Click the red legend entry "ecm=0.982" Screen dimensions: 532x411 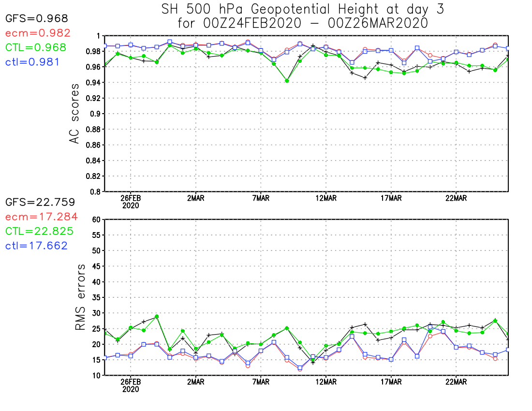[x=38, y=33]
